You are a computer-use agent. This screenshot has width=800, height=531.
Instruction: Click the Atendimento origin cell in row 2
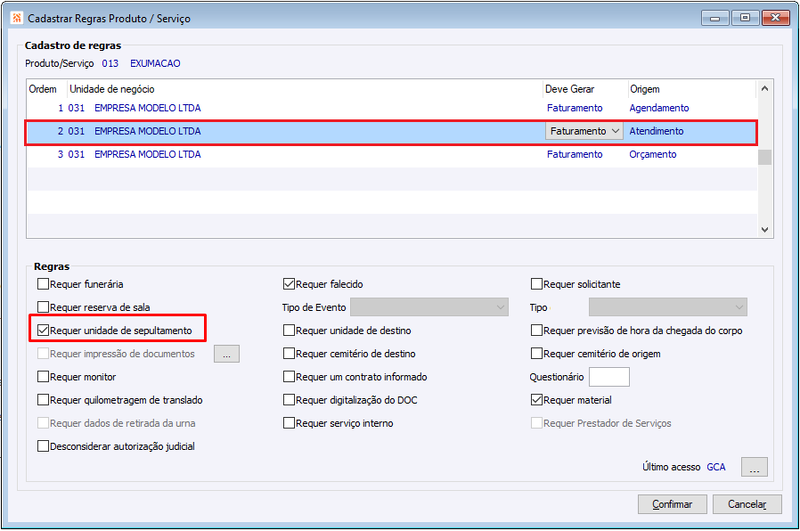click(x=656, y=131)
